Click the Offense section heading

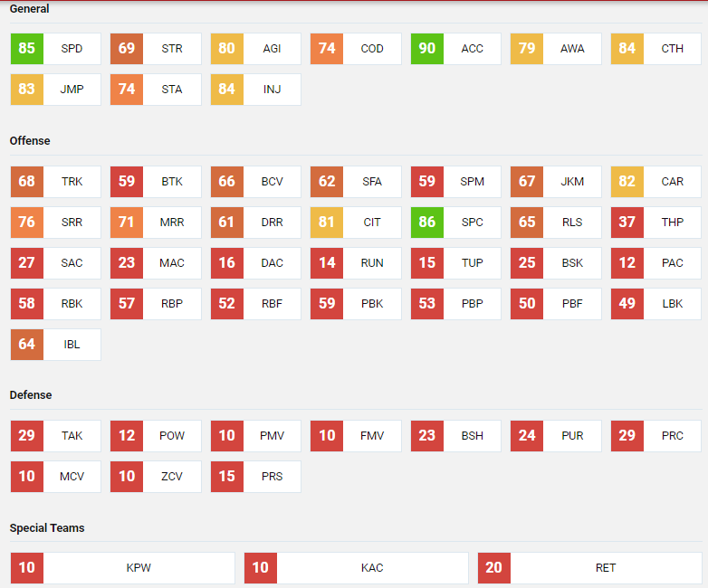30,141
